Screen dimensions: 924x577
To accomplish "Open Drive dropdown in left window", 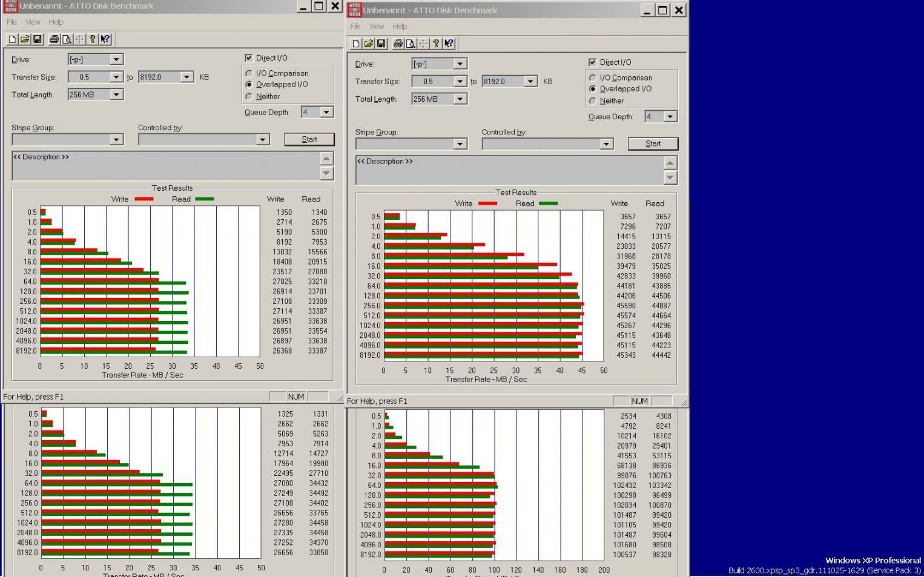I will pos(116,59).
